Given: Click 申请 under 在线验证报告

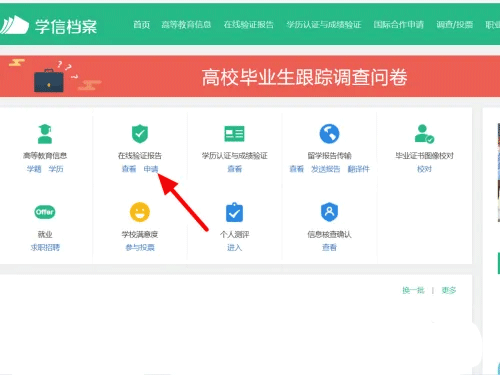Looking at the screenshot, I should [x=151, y=169].
